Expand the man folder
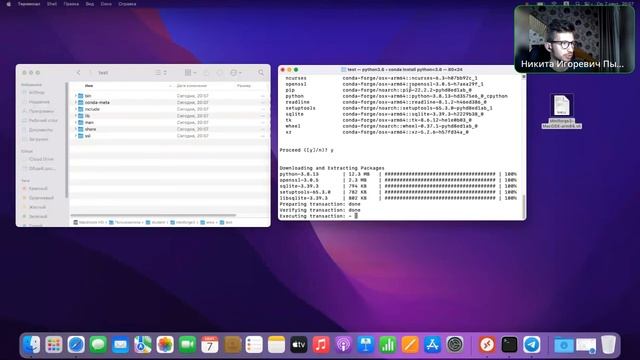Image resolution: width=640 pixels, height=360 pixels. pos(76,122)
